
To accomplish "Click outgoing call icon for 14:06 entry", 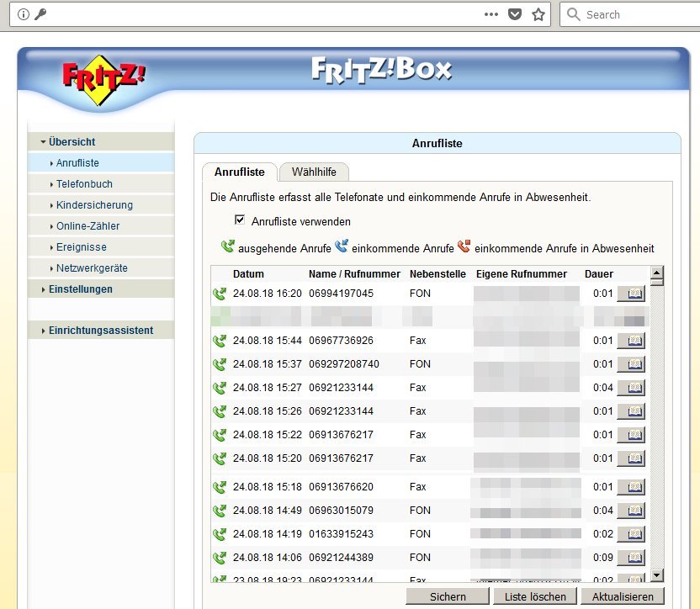I will (220, 558).
